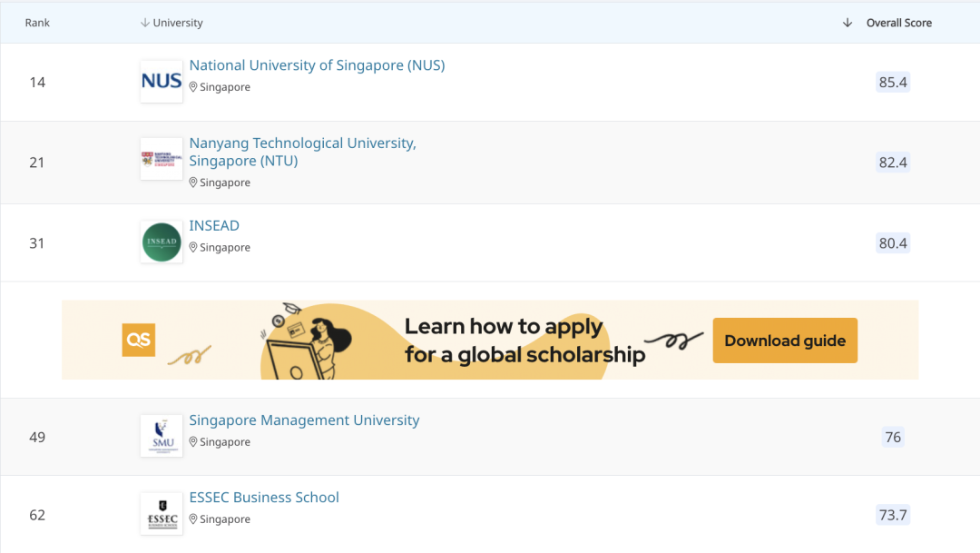980x553 pixels.
Task: Open Singapore Management University link
Action: (304, 420)
